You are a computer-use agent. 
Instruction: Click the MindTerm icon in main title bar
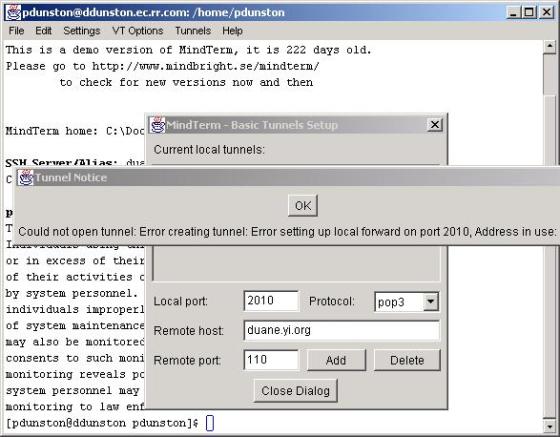(12, 12)
